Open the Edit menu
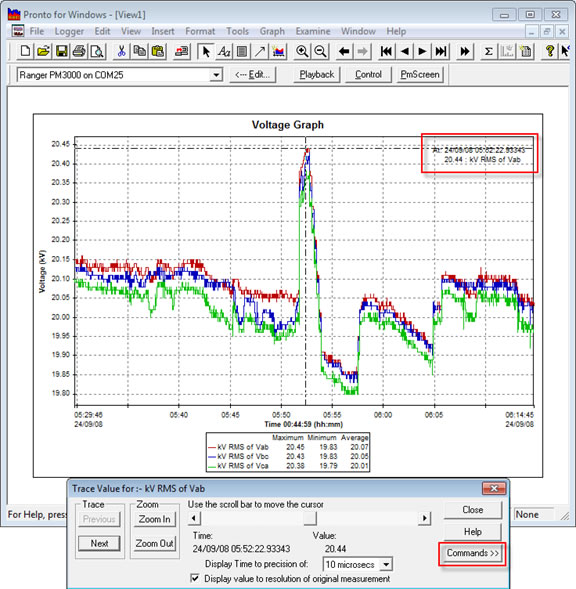 click(x=102, y=31)
